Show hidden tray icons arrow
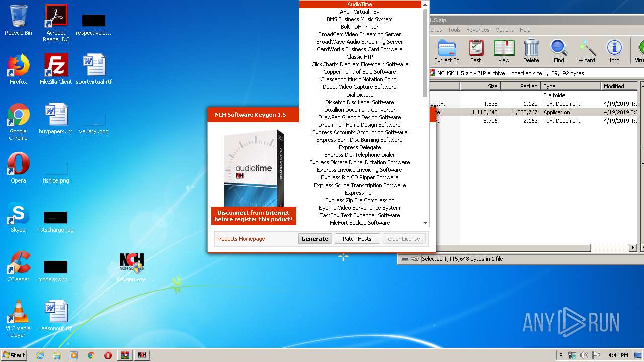The image size is (644, 362). click(x=561, y=355)
